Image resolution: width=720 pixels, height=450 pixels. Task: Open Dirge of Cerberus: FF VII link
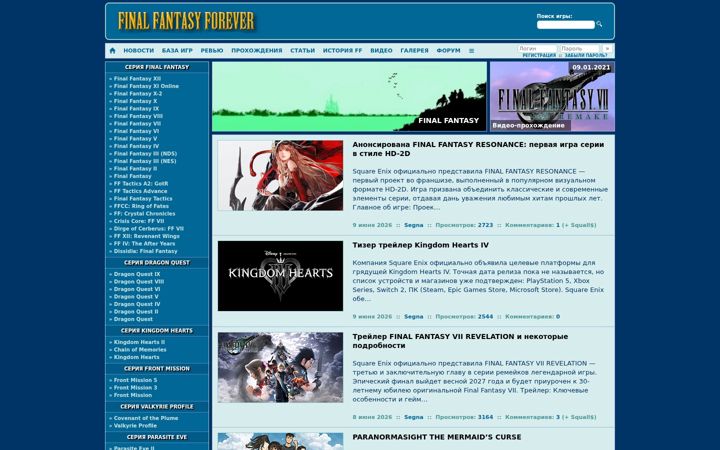pyautogui.click(x=148, y=229)
